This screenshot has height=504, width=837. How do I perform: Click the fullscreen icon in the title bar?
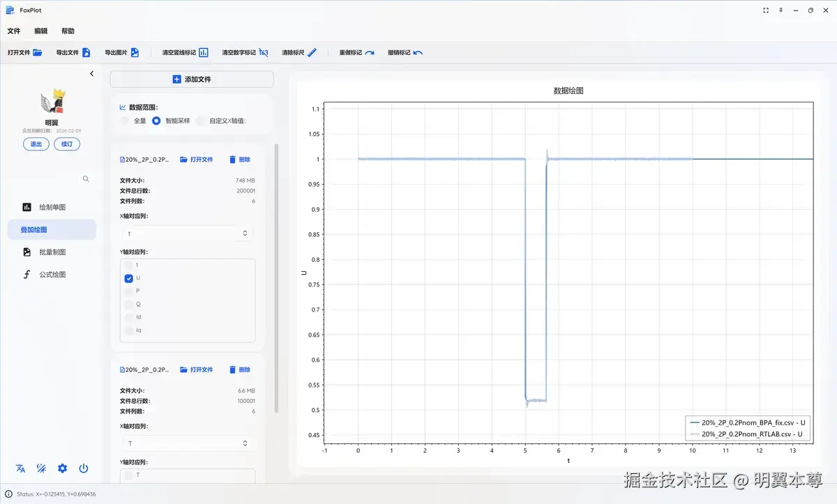tap(766, 10)
